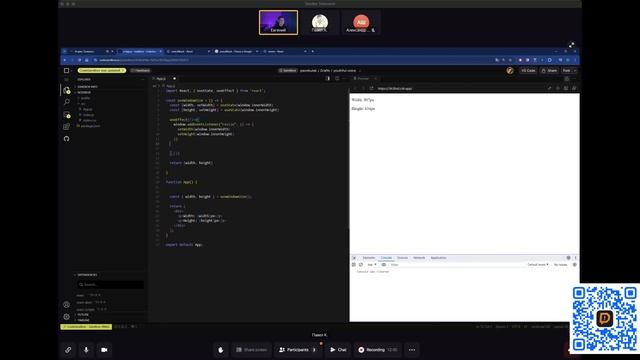Click the user avatar in CodeSandbox header

[x=510, y=71]
